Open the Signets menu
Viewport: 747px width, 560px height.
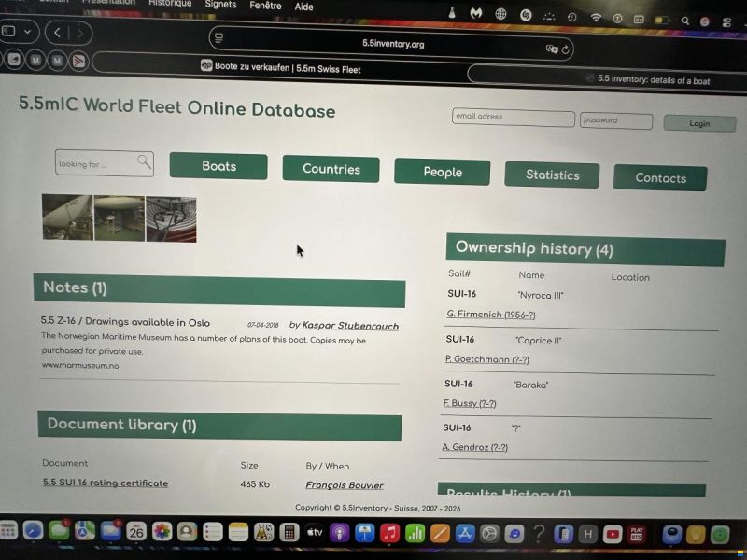coord(220,5)
